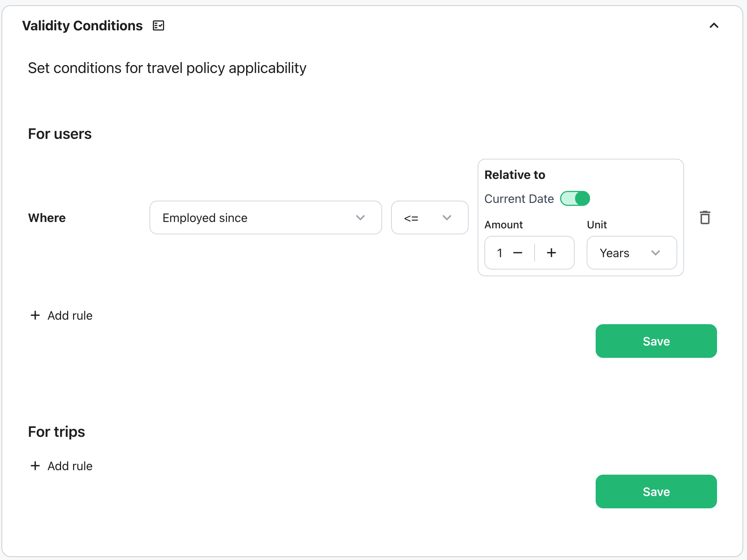The image size is (747, 560).
Task: Click plus icon to add users rule
Action: tap(35, 315)
